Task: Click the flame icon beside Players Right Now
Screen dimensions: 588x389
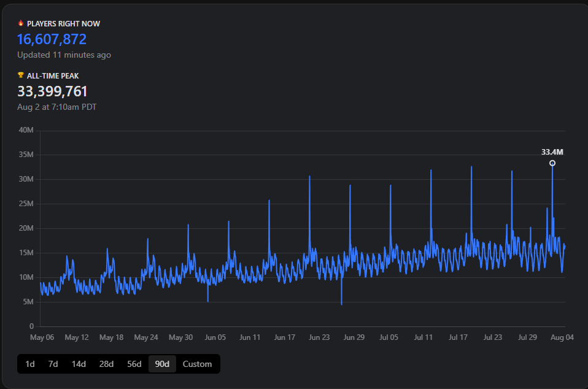Action: coord(21,23)
